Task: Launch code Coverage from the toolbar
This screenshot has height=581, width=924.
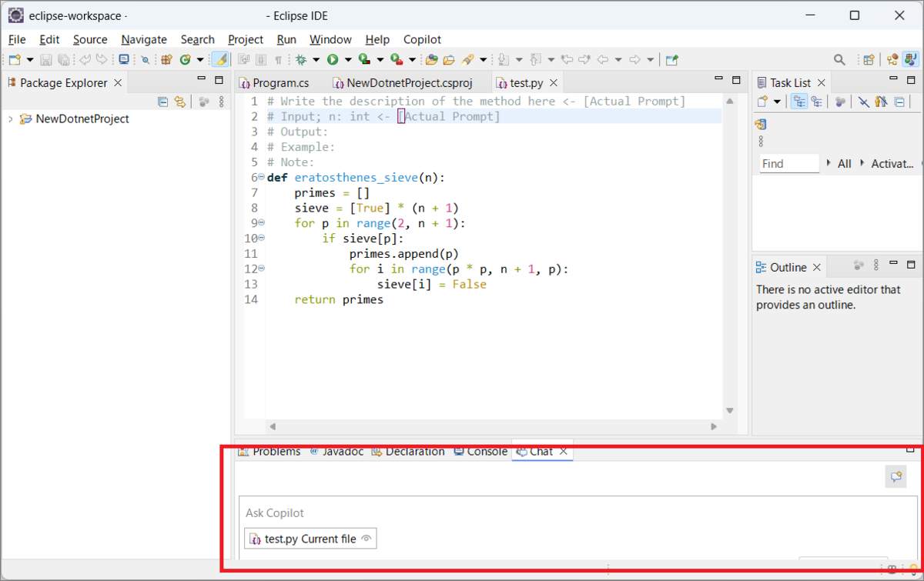Action: click(362, 59)
